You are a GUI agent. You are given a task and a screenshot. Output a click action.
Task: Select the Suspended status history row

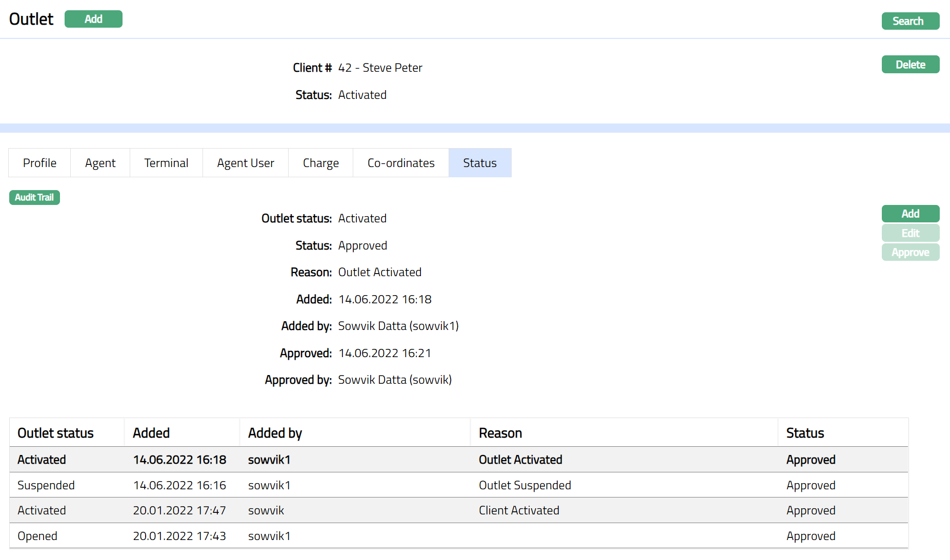point(458,485)
